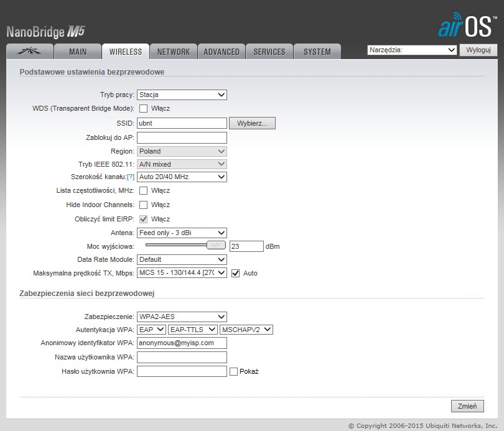
Task: Toggle Hide Indoor Channels checkbox
Action: 143,205
